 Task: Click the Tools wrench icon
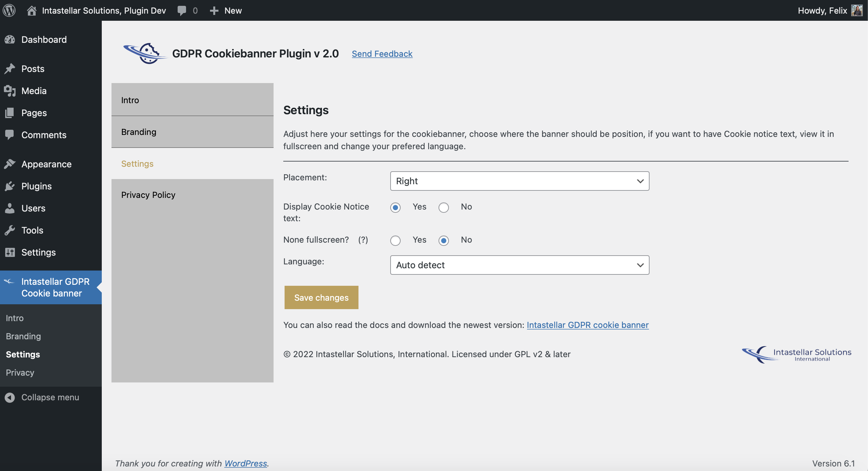tap(10, 230)
